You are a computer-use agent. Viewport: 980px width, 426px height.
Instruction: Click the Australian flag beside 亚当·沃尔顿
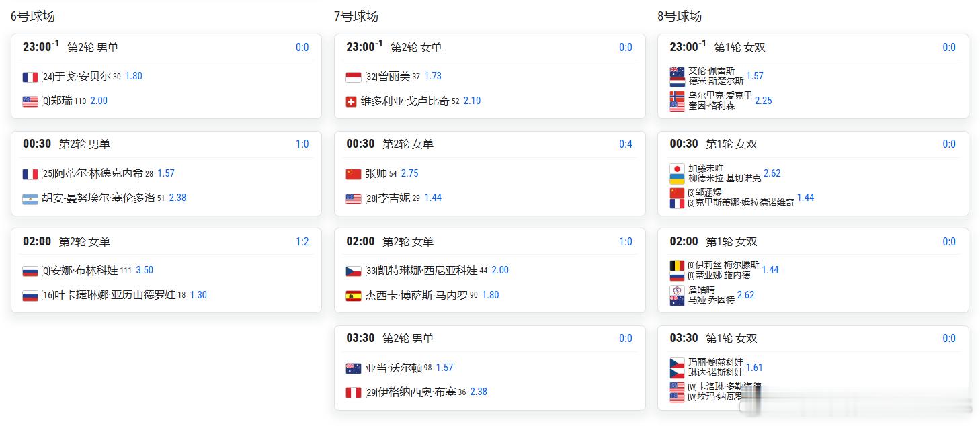coord(354,368)
